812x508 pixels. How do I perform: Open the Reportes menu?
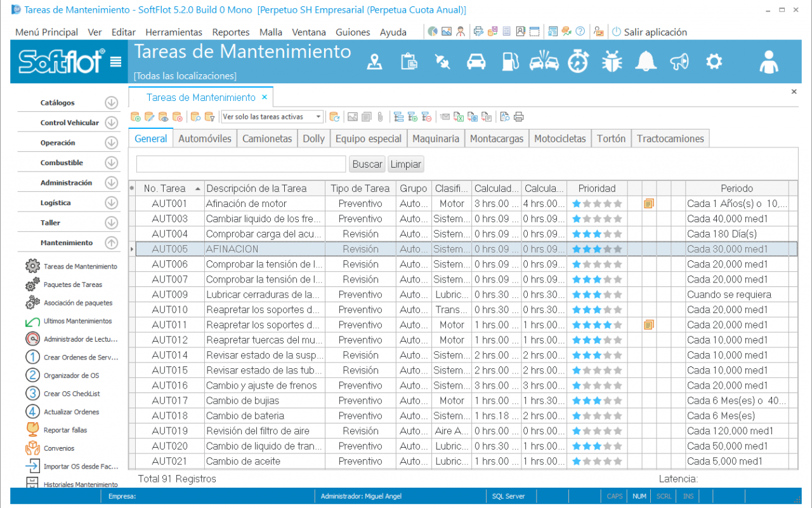pyautogui.click(x=230, y=32)
